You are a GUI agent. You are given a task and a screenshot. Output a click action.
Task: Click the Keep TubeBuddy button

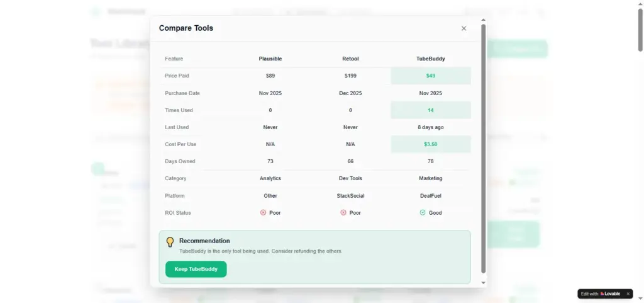click(196, 269)
